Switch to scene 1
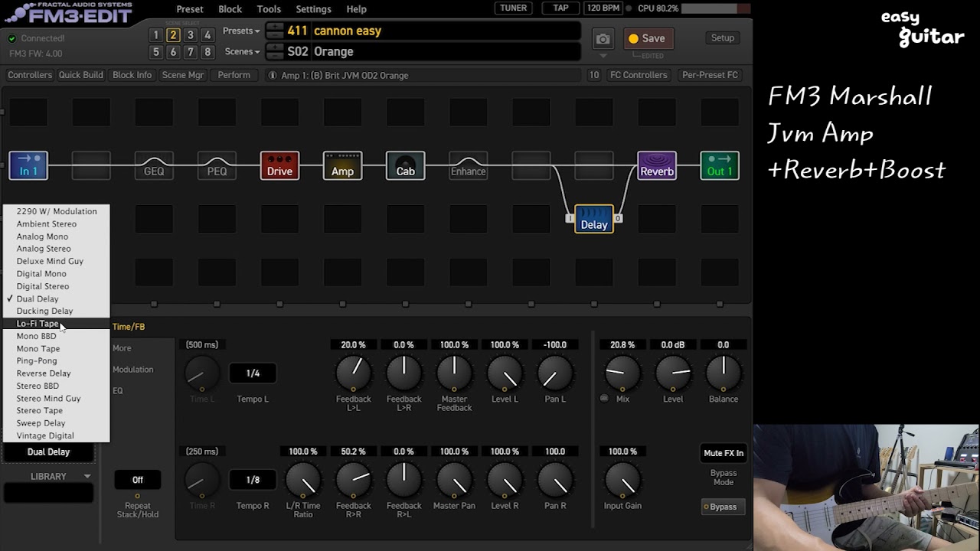The image size is (980, 551). coord(156,35)
